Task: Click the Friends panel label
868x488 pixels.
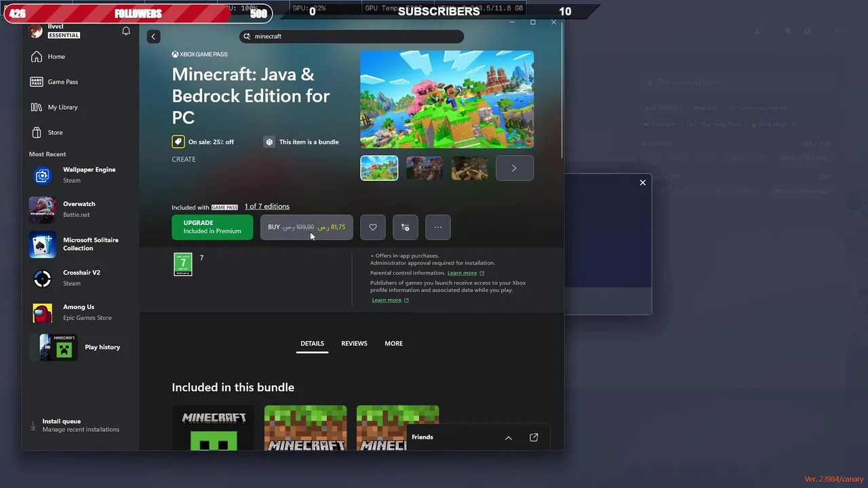Action: pyautogui.click(x=422, y=437)
